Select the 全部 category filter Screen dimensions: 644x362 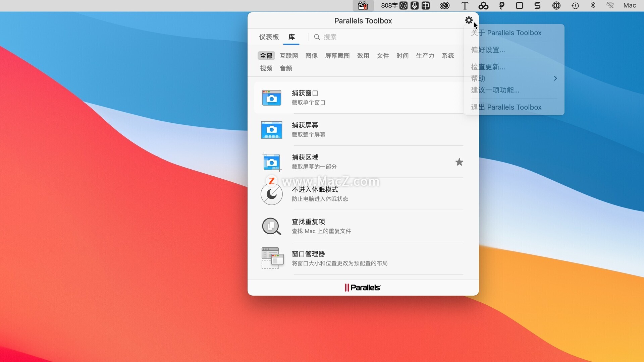[x=266, y=56]
